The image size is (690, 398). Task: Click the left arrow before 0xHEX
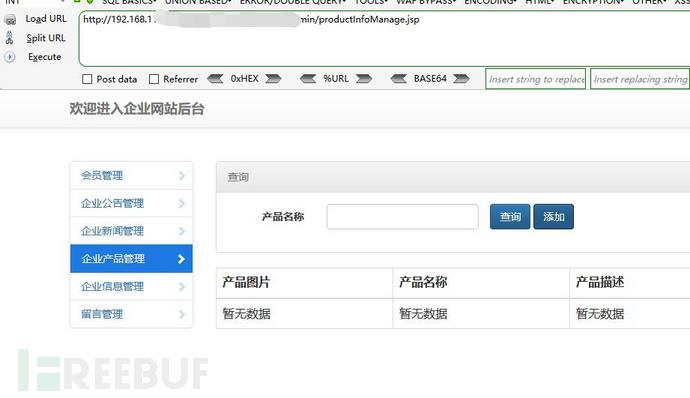(x=215, y=79)
